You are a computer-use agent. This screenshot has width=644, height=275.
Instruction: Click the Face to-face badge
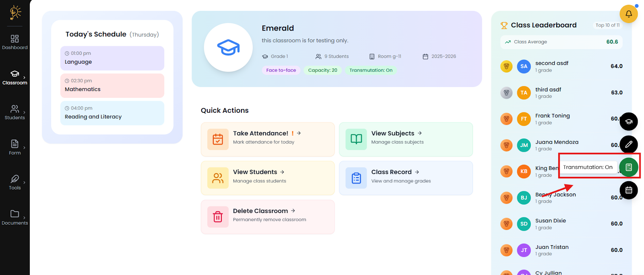(281, 70)
